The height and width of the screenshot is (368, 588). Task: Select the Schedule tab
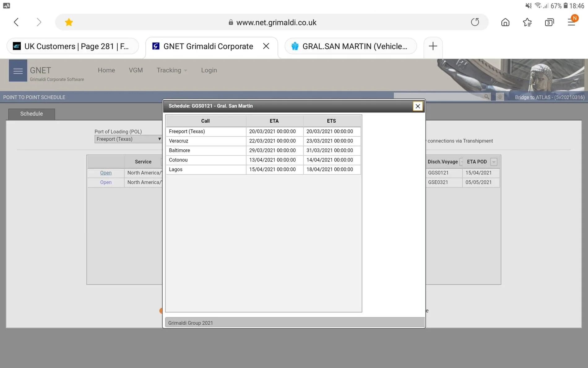(x=32, y=114)
